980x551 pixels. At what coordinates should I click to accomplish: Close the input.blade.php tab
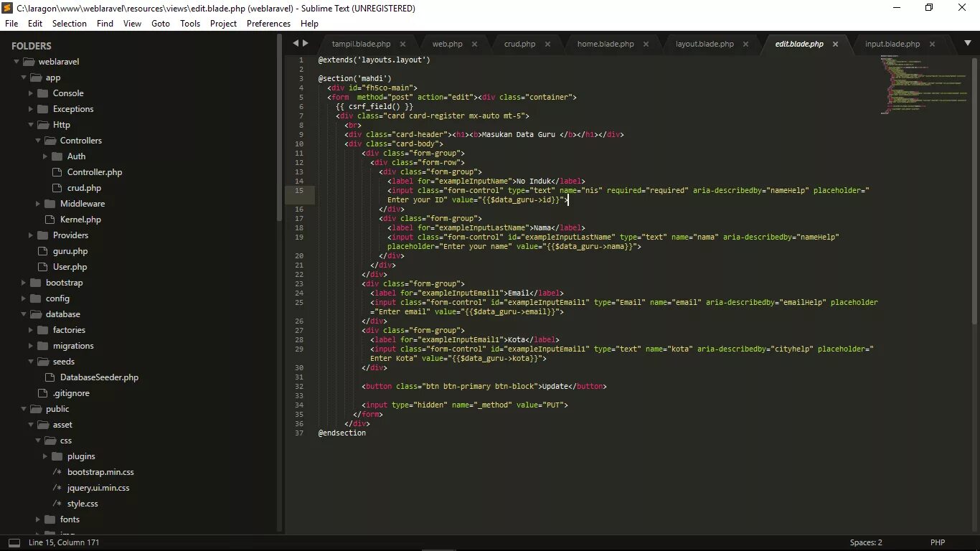(x=932, y=44)
